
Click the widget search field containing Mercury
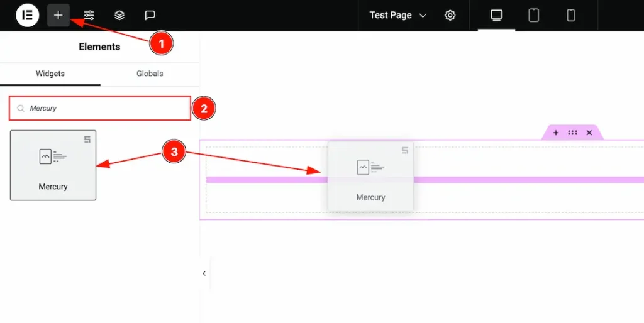click(x=101, y=108)
